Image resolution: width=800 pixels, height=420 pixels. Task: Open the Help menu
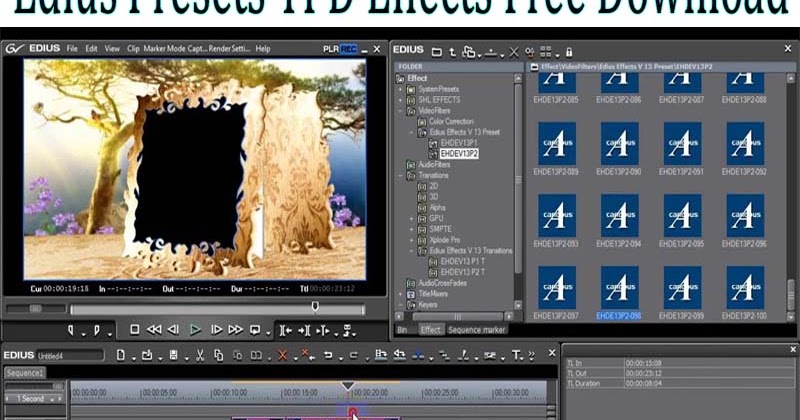(263, 48)
